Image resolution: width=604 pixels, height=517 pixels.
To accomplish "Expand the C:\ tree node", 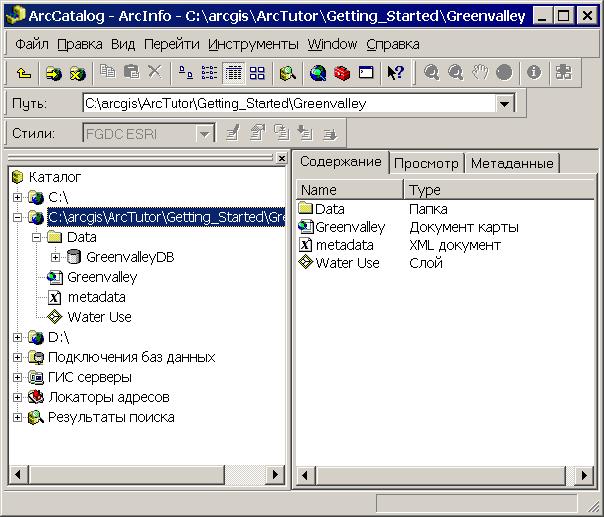I will point(17,197).
